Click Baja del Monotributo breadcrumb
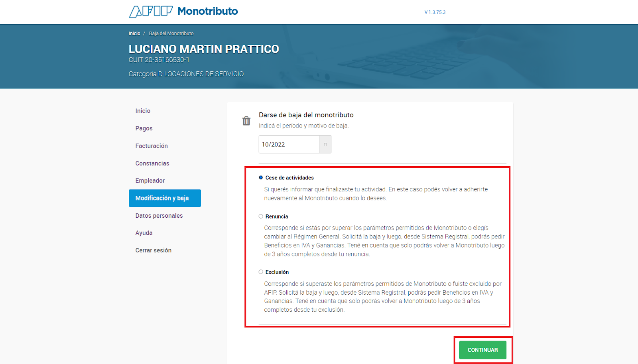The width and height of the screenshot is (638, 364). click(x=171, y=33)
